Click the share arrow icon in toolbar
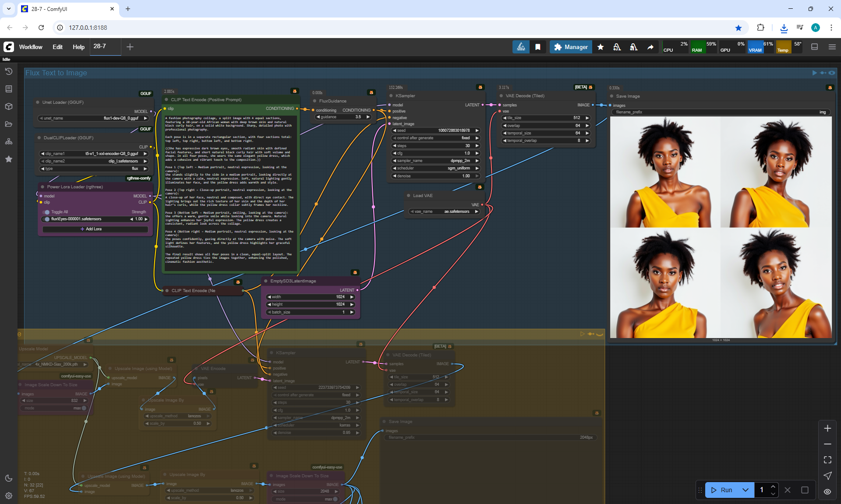The width and height of the screenshot is (841, 504). 650,47
